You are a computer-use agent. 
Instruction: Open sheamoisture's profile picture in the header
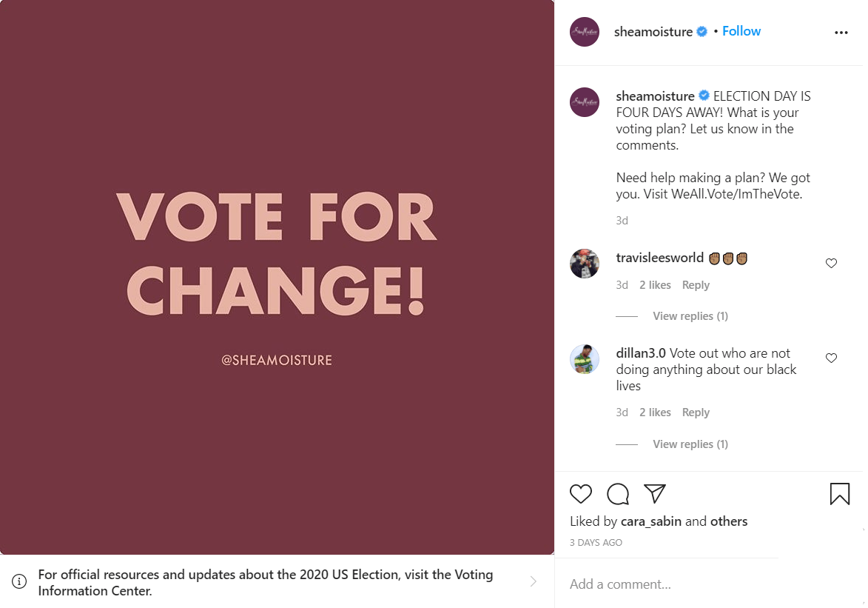pyautogui.click(x=585, y=32)
